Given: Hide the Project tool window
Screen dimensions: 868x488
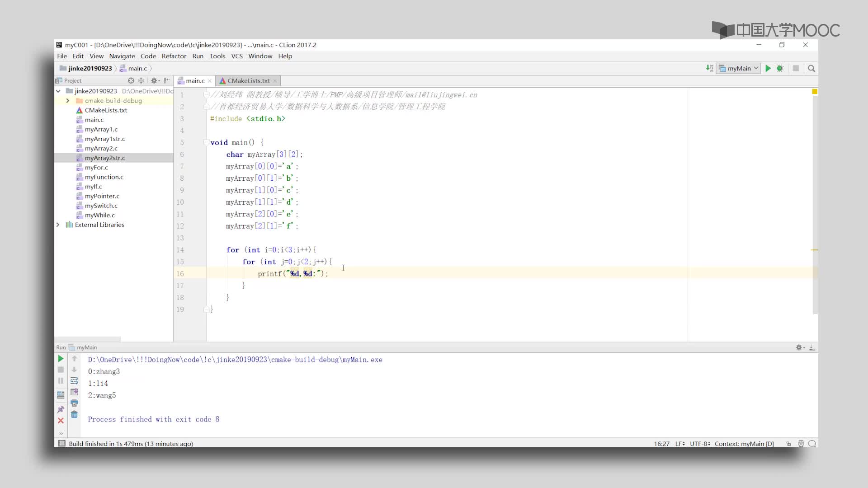Looking at the screenshot, I should click(167, 80).
